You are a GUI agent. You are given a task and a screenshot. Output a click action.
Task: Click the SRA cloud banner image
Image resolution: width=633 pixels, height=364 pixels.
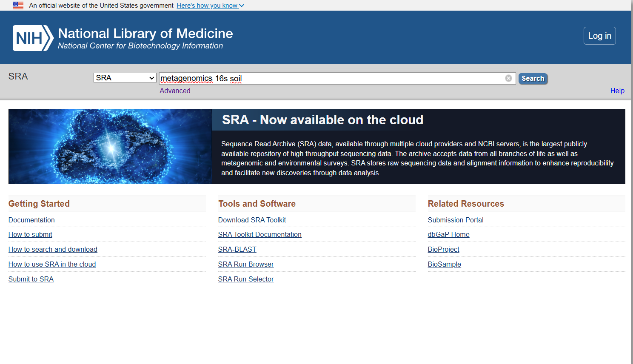point(110,146)
